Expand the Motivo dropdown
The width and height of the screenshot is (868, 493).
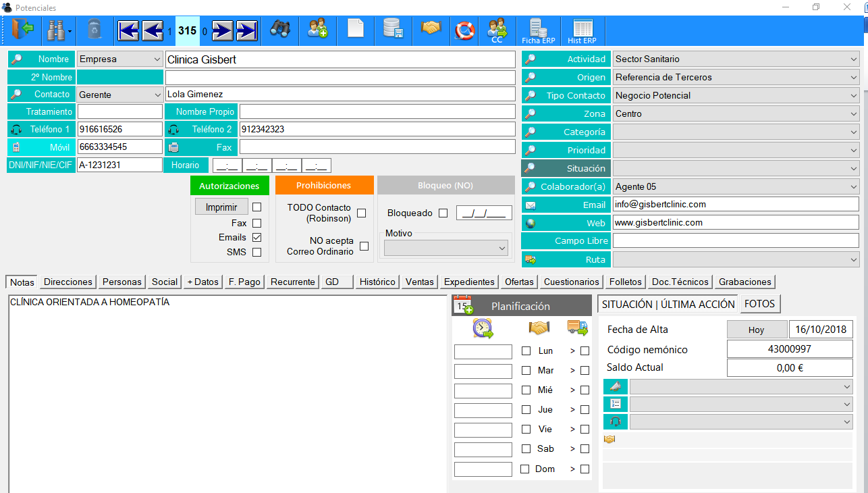[446, 249]
